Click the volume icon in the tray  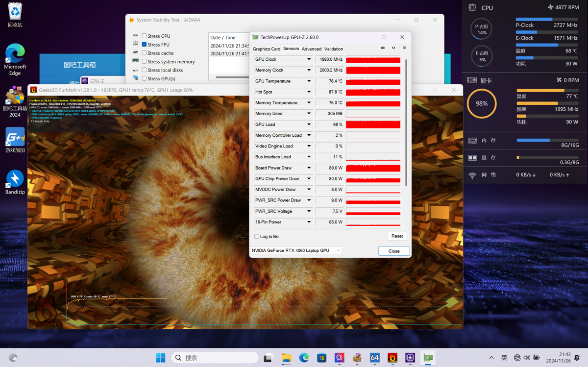pos(527,358)
